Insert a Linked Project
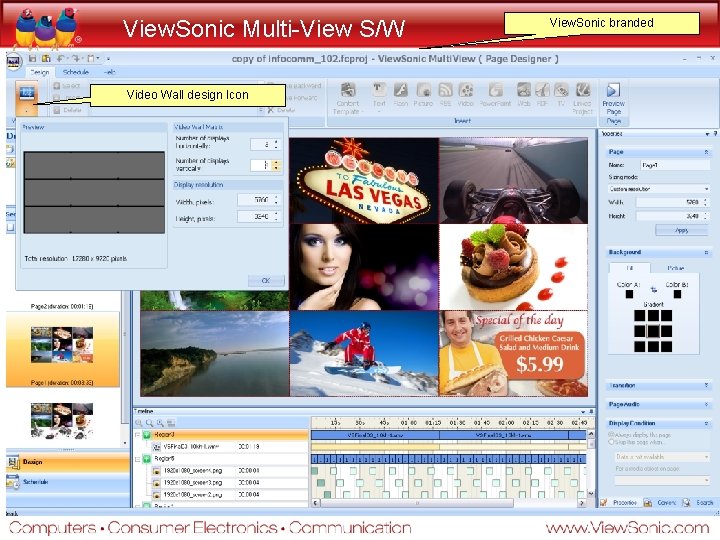The height and width of the screenshot is (540, 720). 582,98
